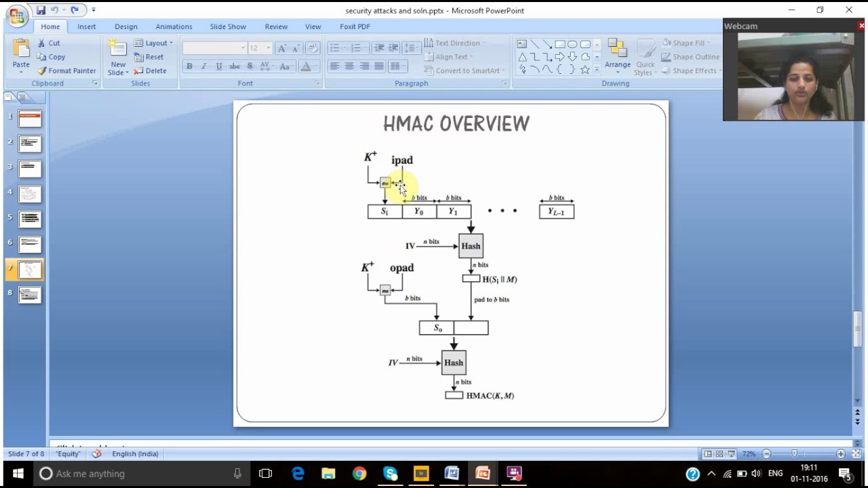Cut the selection

(x=48, y=43)
